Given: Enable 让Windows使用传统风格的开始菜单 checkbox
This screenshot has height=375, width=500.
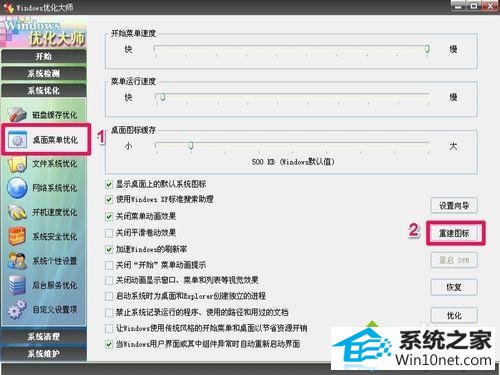Looking at the screenshot, I should point(109,328).
